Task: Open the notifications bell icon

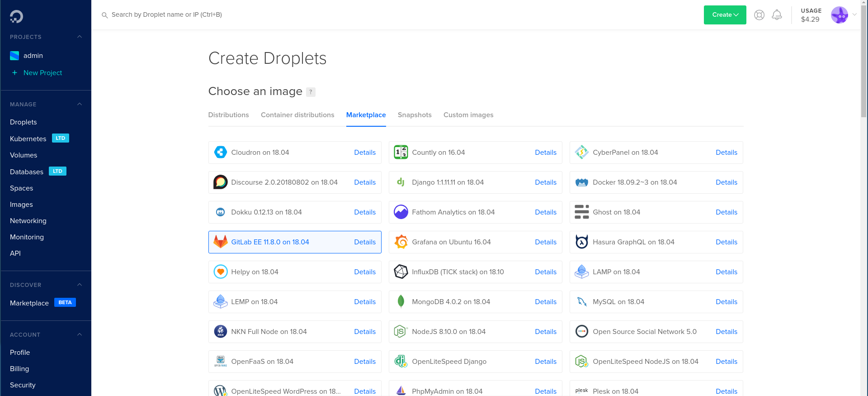Action: point(777,15)
